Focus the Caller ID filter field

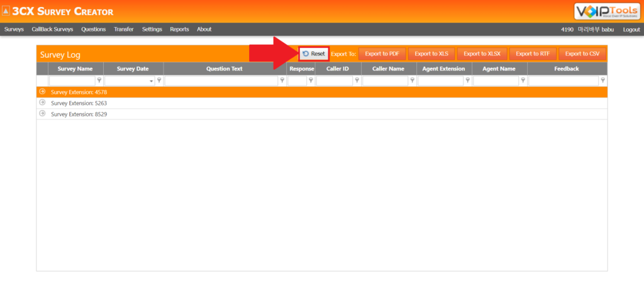coord(335,81)
